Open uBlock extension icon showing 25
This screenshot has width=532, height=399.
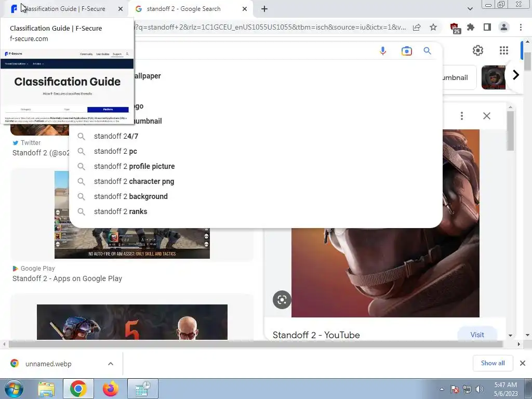[455, 28]
